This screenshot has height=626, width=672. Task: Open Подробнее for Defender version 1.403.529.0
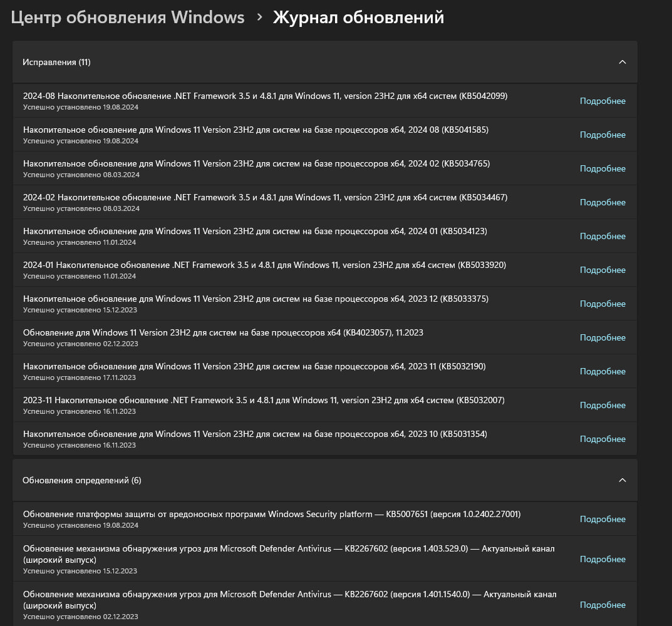tap(602, 559)
